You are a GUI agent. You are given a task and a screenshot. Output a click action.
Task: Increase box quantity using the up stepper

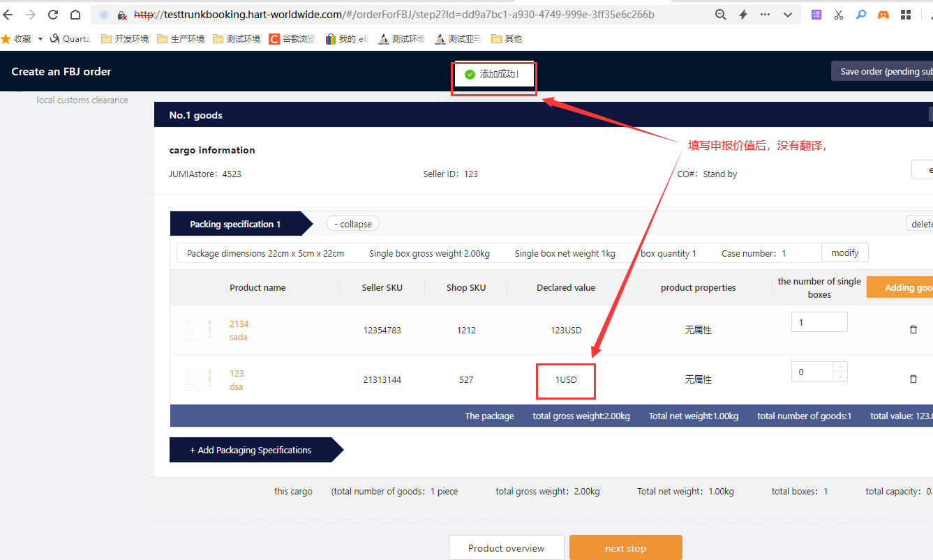(x=840, y=367)
